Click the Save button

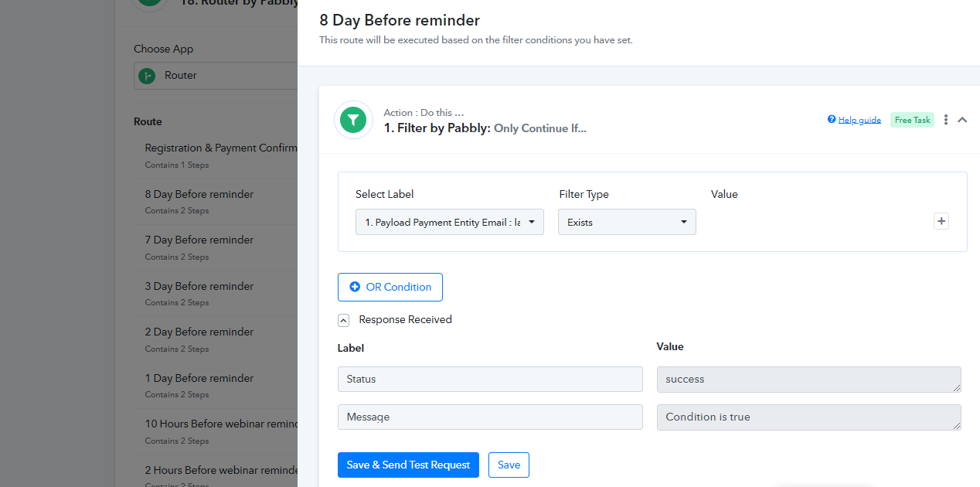pos(509,465)
